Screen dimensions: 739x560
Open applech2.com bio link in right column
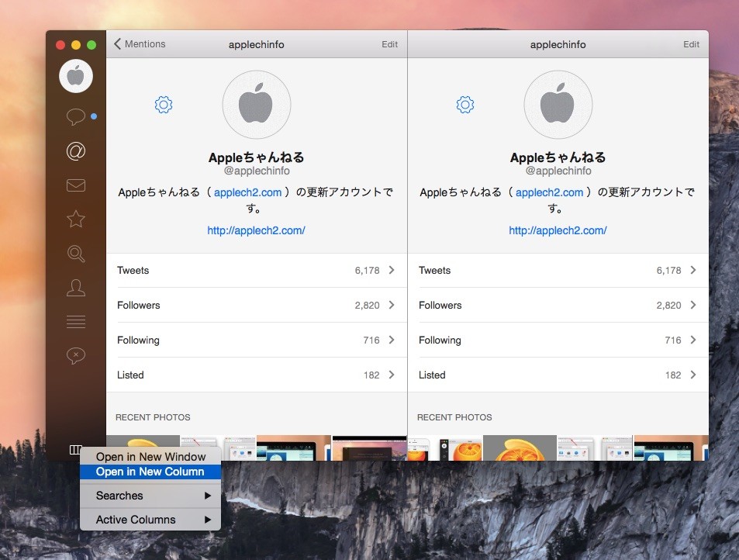[550, 192]
